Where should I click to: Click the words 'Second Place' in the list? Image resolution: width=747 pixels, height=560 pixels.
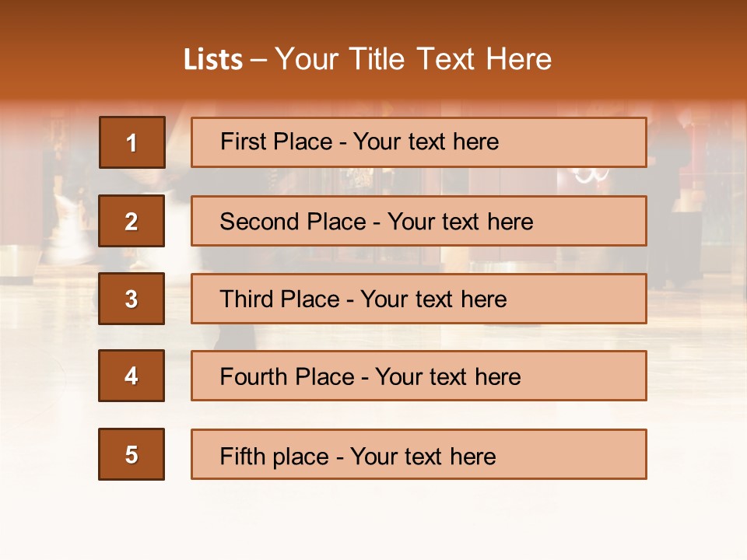pyautogui.click(x=293, y=222)
